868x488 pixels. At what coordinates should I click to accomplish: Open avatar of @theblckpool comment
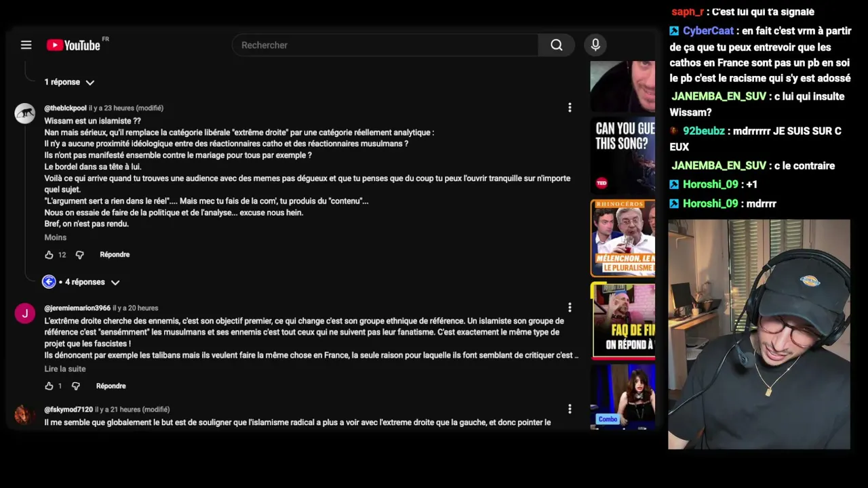click(x=25, y=113)
